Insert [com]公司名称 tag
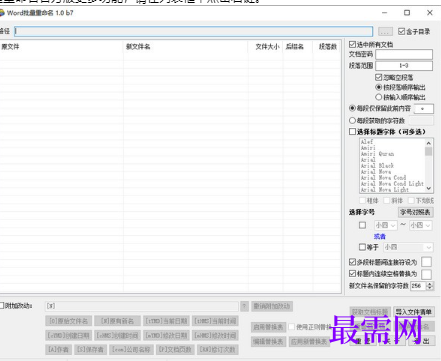 [x=131, y=349]
